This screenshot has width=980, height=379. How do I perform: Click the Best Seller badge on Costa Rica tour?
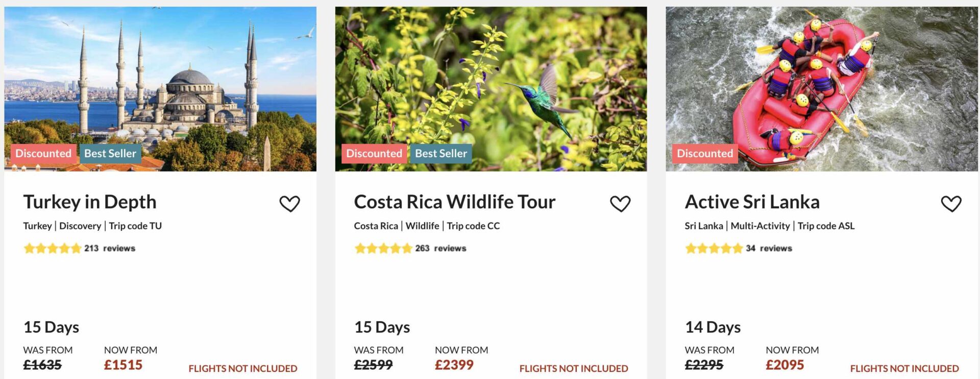(440, 153)
